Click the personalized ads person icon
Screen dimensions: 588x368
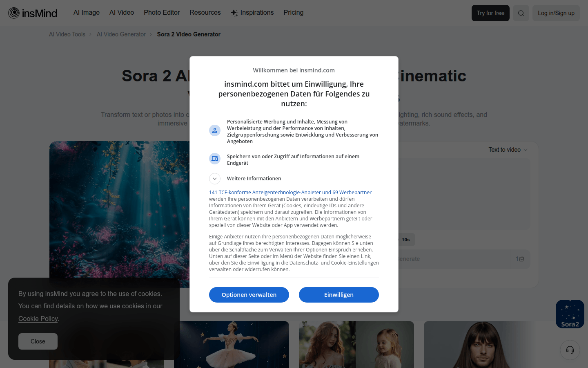(x=215, y=130)
